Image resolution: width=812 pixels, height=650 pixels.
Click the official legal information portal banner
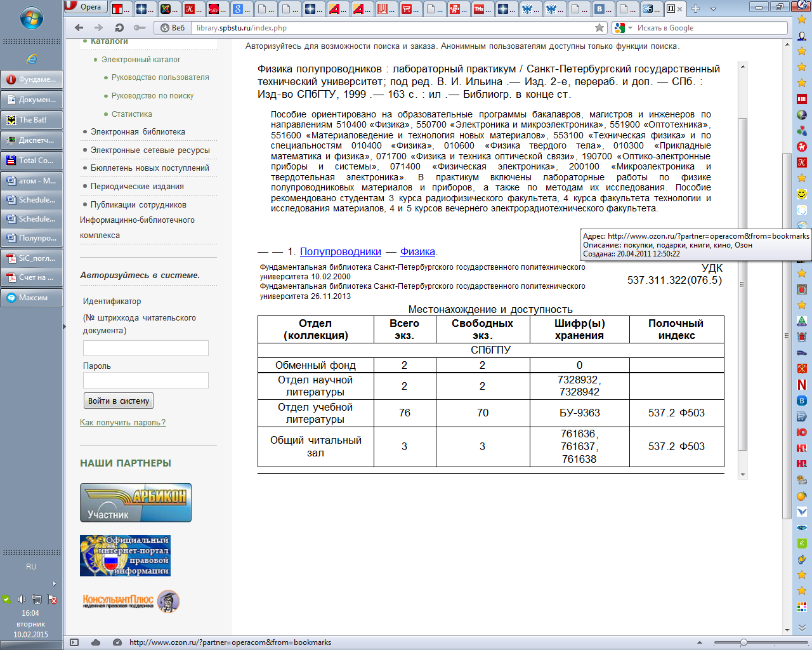(125, 555)
